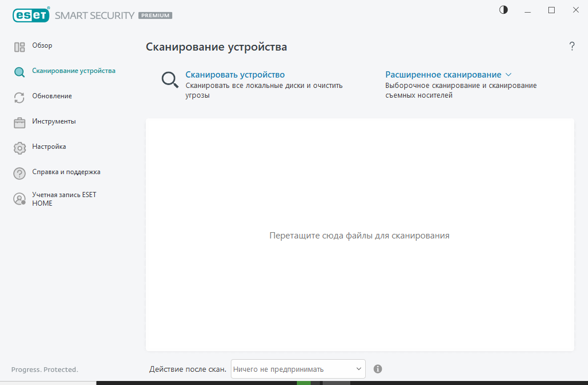Select Сканирование устройства in the sidebar

point(73,71)
